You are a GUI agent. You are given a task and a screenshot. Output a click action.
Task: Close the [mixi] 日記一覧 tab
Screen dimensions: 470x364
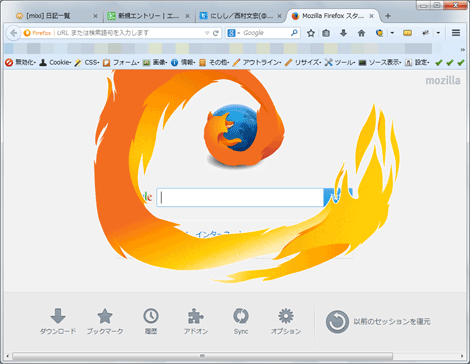tap(95, 16)
